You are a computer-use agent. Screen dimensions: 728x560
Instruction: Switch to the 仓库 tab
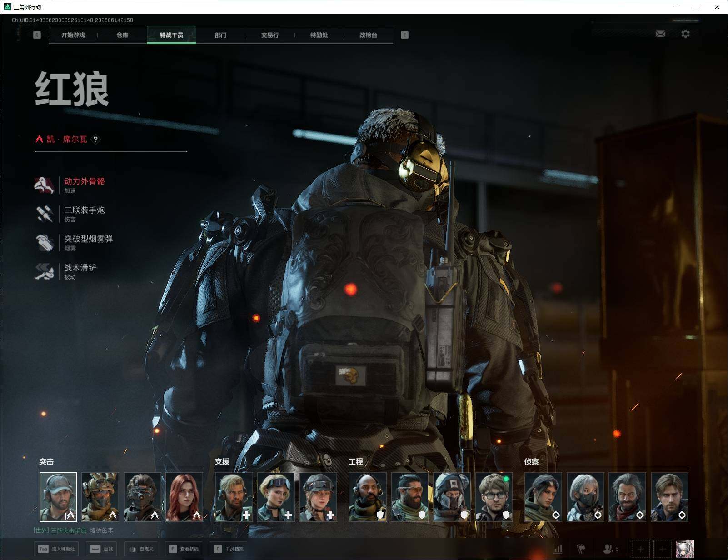point(122,35)
